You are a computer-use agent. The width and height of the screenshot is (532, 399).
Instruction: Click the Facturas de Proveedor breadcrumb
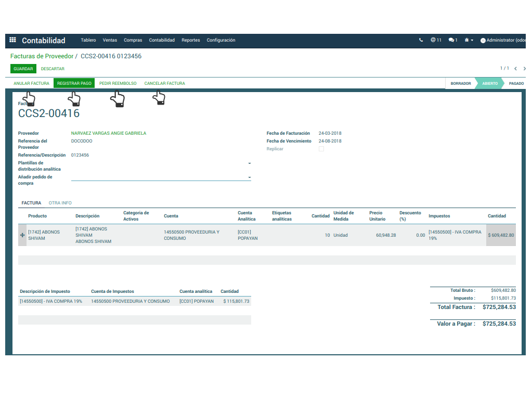42,56
